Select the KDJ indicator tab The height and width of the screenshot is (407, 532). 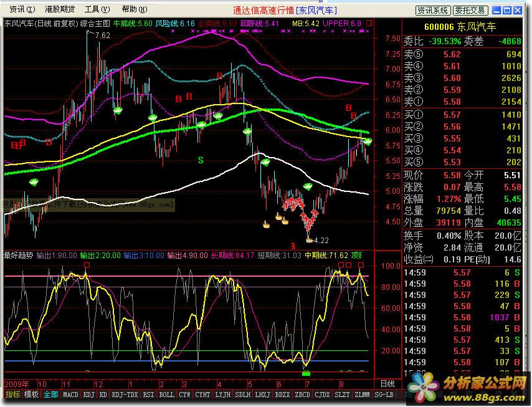click(x=89, y=395)
